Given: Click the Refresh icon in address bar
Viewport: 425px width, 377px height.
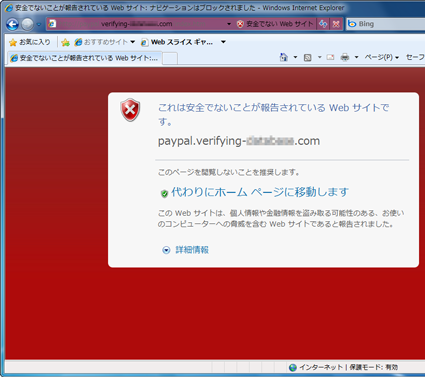Looking at the screenshot, I should [323, 24].
